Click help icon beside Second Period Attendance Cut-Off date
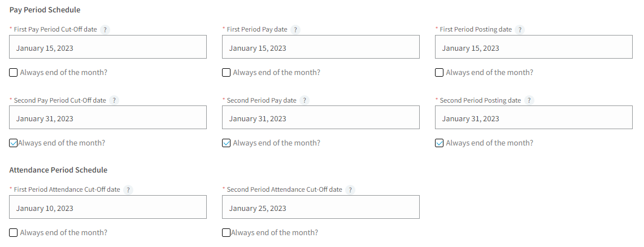 (x=350, y=190)
